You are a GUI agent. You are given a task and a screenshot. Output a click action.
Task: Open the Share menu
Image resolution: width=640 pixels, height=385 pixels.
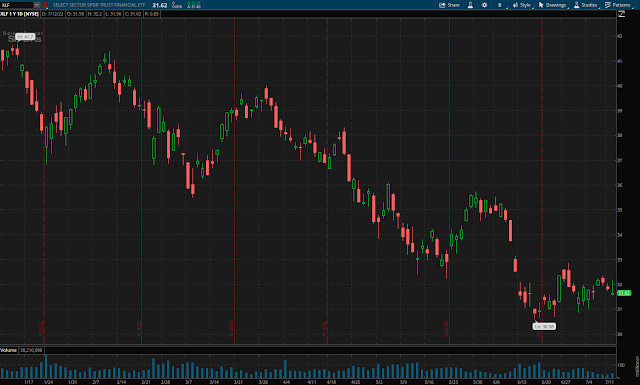click(x=449, y=5)
